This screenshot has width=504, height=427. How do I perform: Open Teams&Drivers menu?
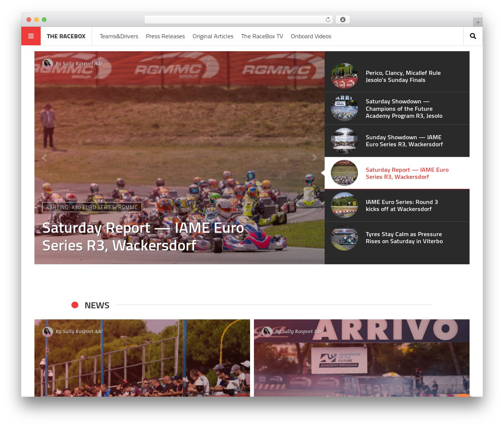(x=119, y=36)
